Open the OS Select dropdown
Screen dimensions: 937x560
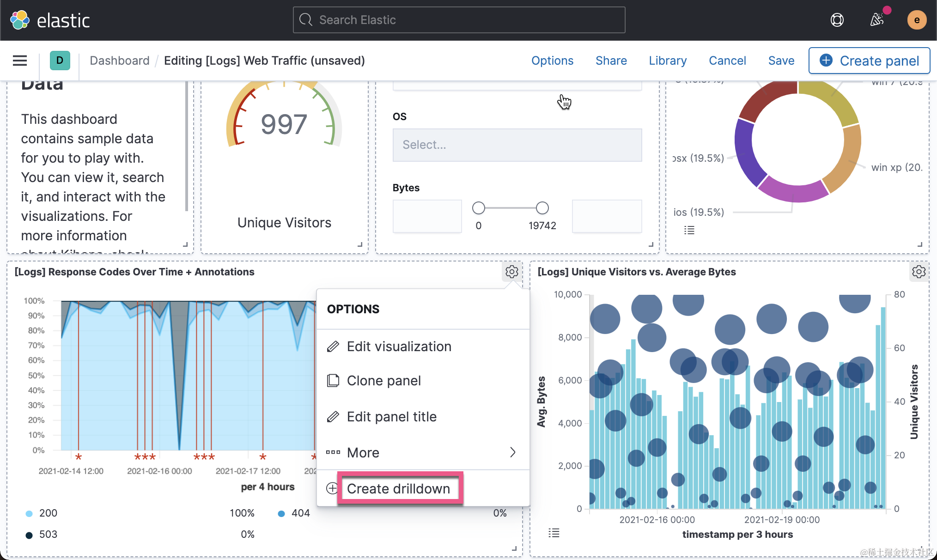pos(517,145)
